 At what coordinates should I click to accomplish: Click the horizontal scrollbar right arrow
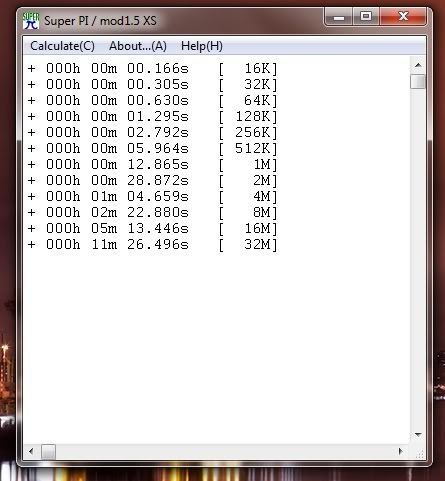(x=401, y=452)
